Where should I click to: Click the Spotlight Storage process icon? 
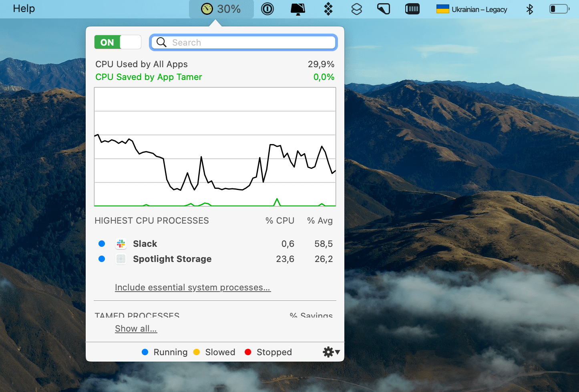(121, 259)
